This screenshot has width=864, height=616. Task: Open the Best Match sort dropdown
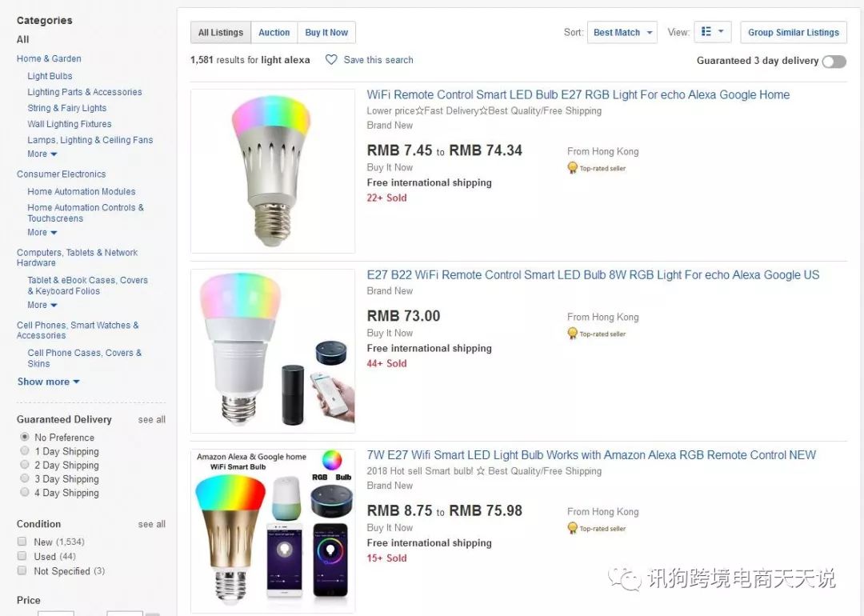[x=622, y=33]
